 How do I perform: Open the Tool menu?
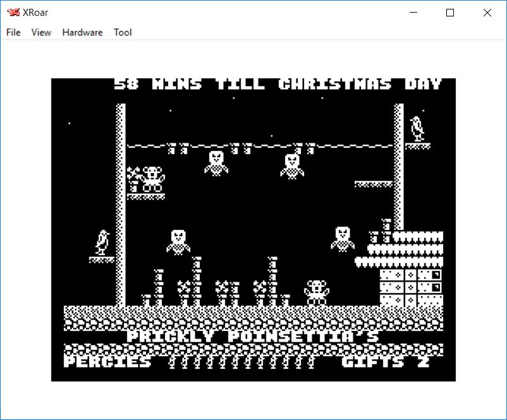click(x=123, y=32)
